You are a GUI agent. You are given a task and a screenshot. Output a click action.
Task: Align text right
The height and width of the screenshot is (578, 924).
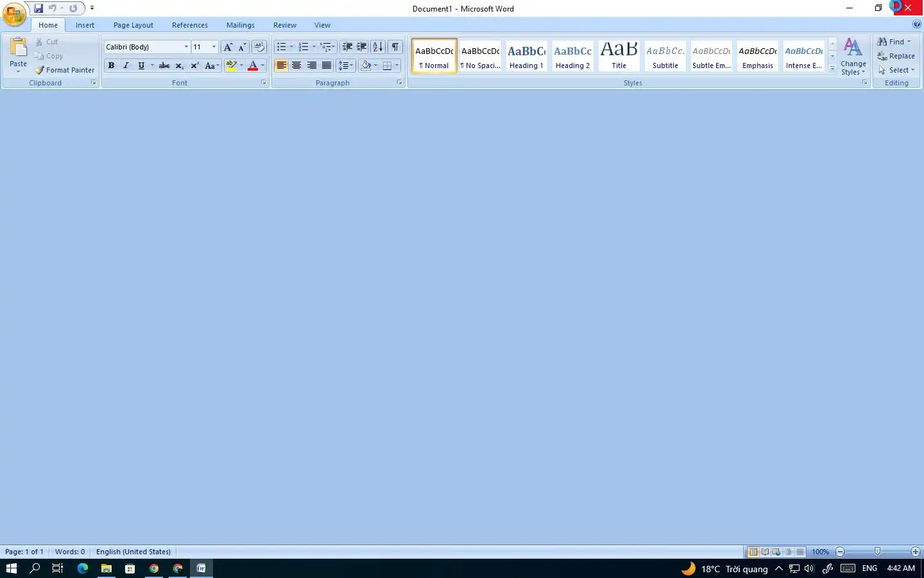[312, 66]
